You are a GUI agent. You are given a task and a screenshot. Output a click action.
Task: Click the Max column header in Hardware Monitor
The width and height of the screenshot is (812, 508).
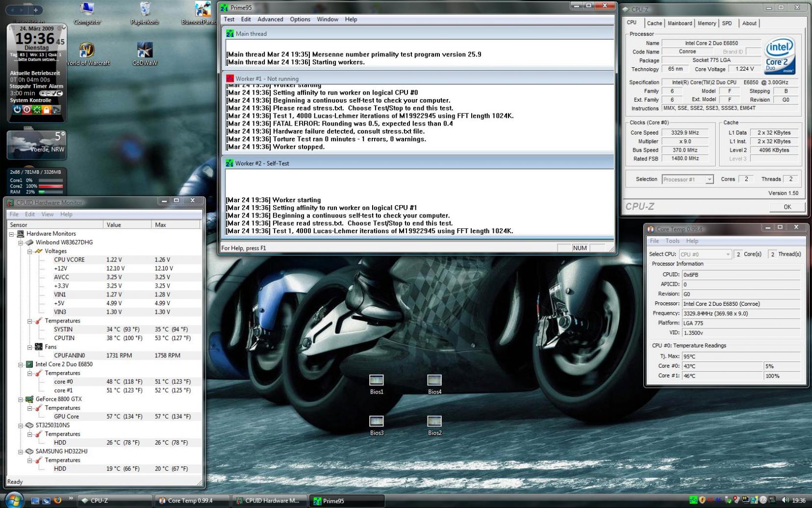point(176,225)
